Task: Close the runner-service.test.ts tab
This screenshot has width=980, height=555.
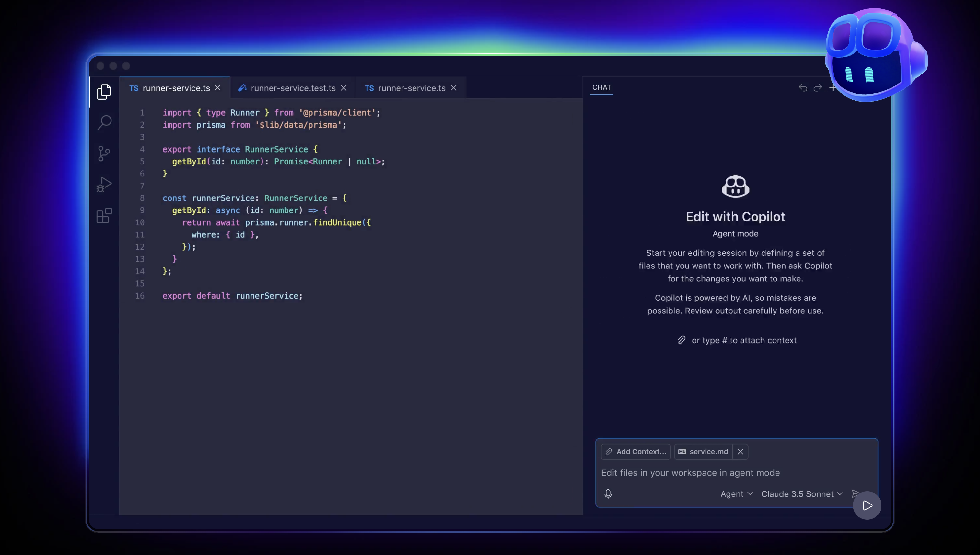Action: click(344, 88)
